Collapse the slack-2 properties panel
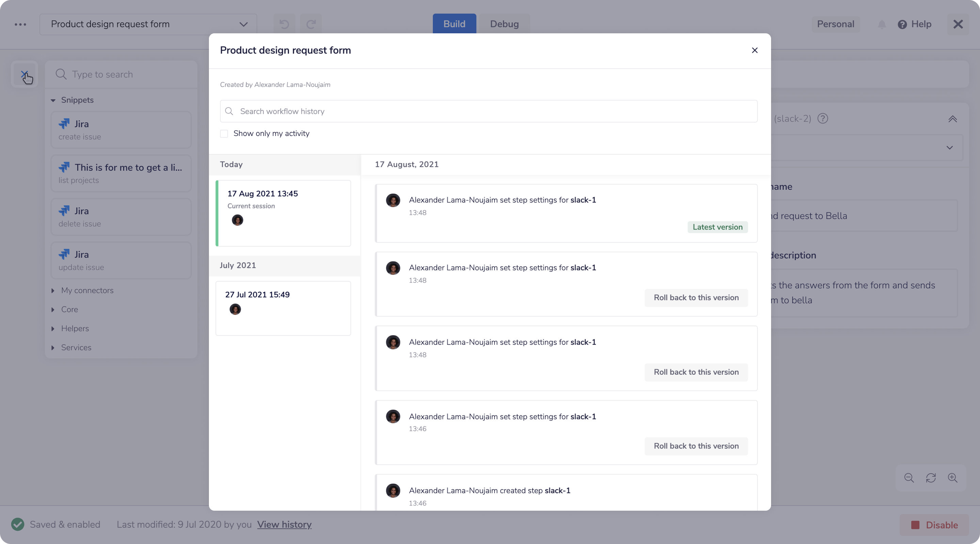Image resolution: width=980 pixels, height=544 pixels. click(x=952, y=119)
